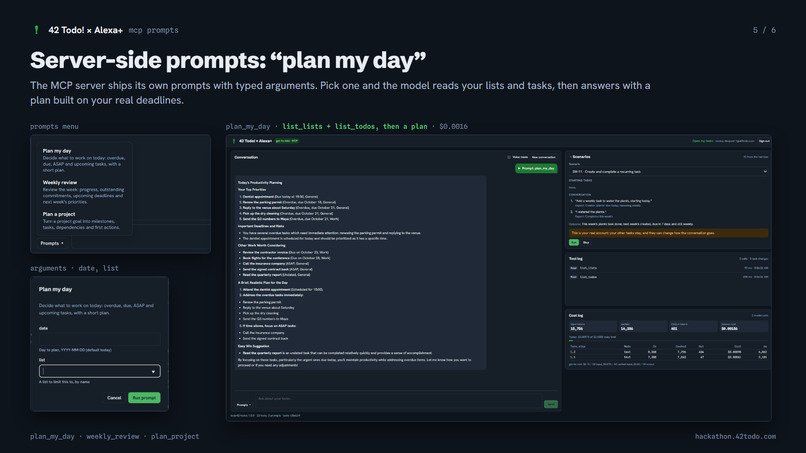Open the Scenario select dropdown
Image resolution: width=806 pixels, height=453 pixels.
(x=668, y=172)
